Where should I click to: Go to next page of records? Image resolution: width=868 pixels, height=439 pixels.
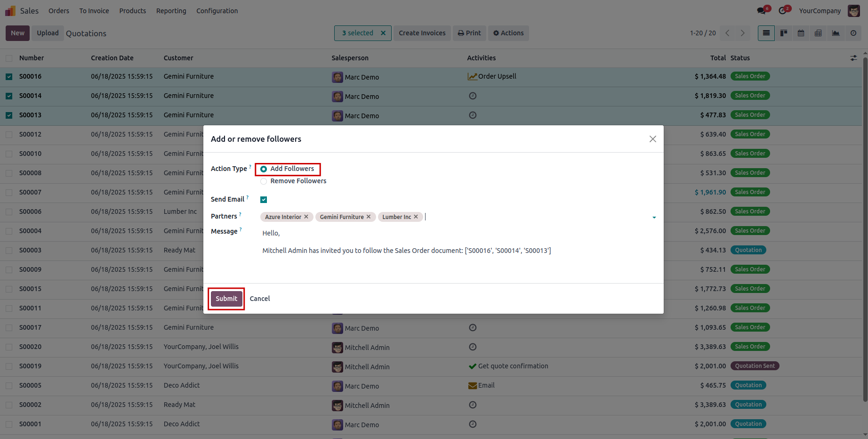[742, 33]
